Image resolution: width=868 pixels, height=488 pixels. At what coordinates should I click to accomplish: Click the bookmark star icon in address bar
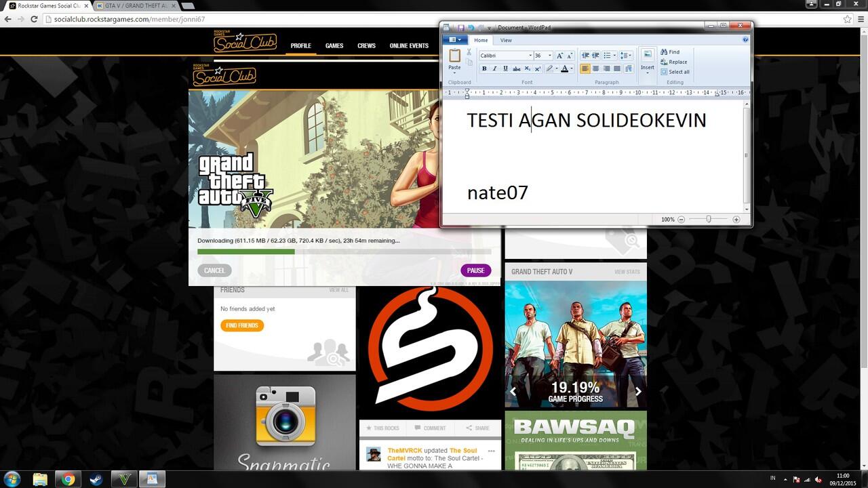click(848, 19)
